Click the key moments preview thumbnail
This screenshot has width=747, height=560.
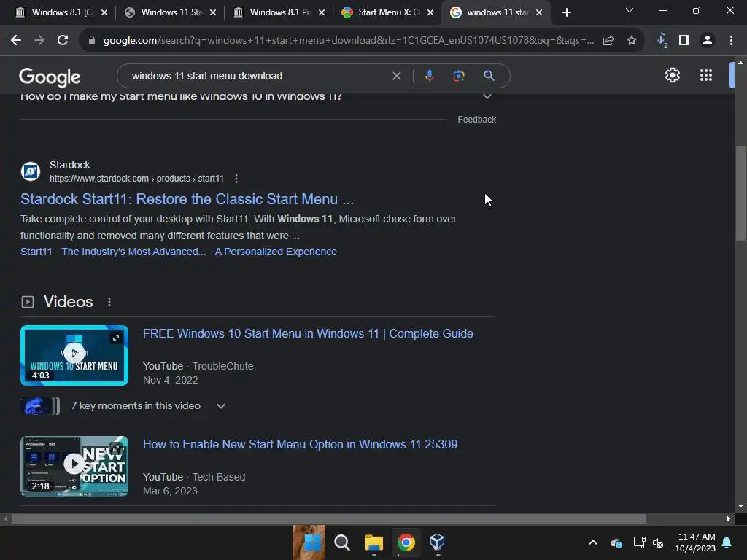[40, 406]
